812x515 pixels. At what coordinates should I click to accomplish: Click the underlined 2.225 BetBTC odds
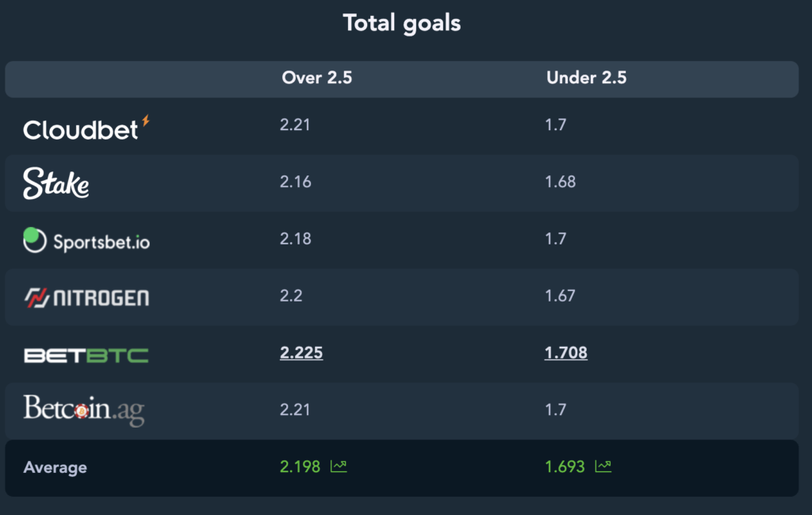point(301,353)
